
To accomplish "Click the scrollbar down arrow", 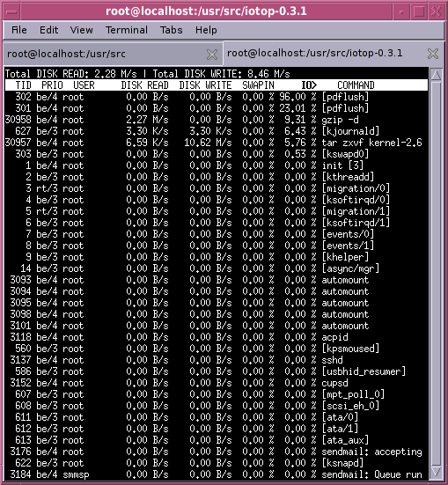I will click(x=436, y=472).
